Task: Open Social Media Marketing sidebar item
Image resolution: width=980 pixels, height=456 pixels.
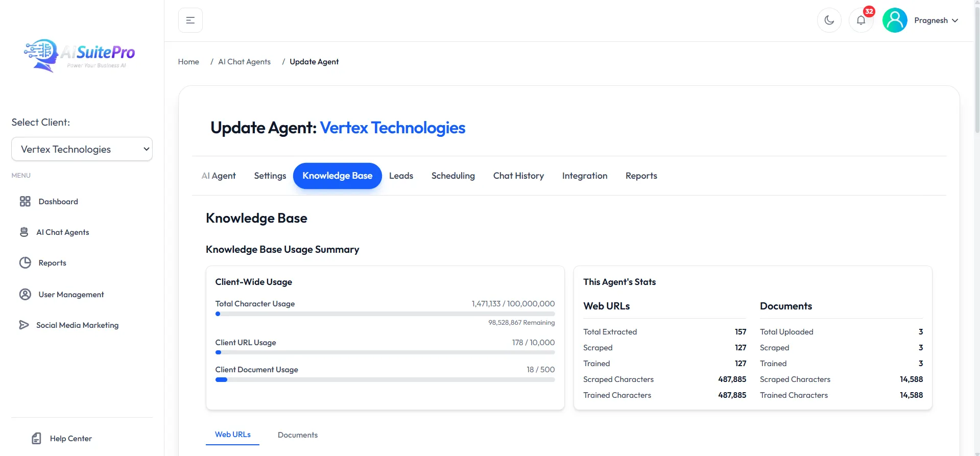Action: pos(78,325)
